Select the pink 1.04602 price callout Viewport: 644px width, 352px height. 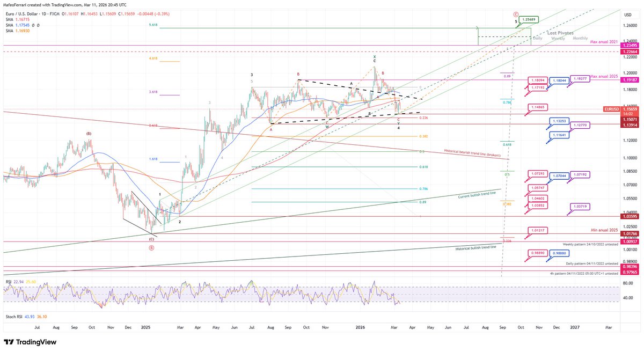click(537, 199)
